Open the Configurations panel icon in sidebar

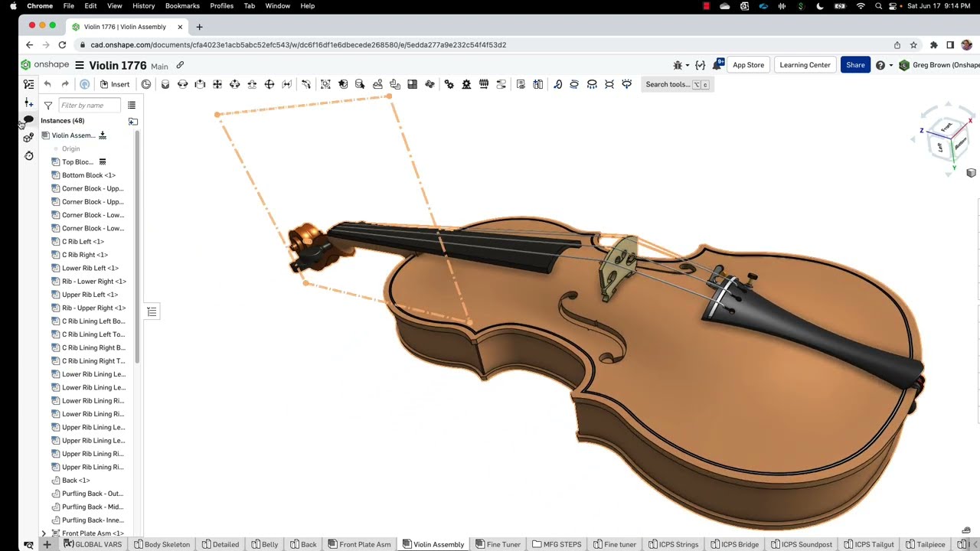point(28,138)
